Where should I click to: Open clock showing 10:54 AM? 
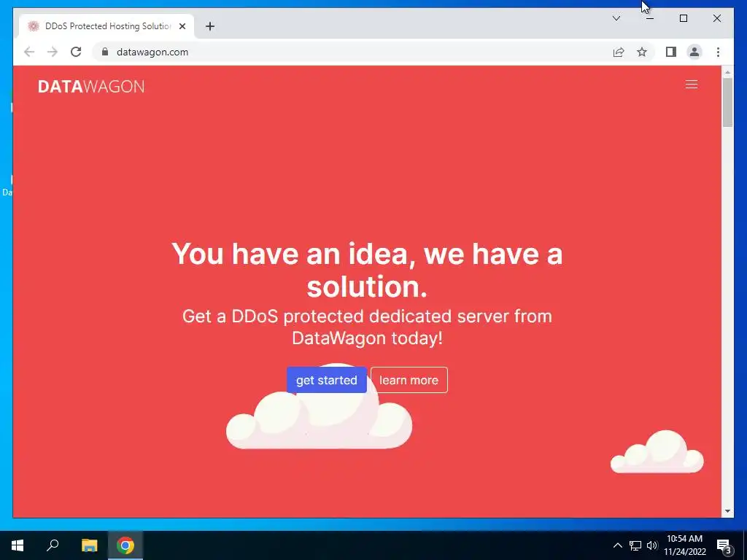(x=684, y=545)
